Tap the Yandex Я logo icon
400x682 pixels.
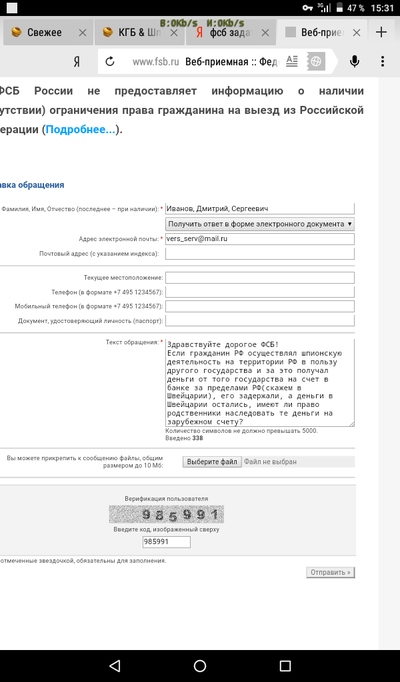point(77,62)
